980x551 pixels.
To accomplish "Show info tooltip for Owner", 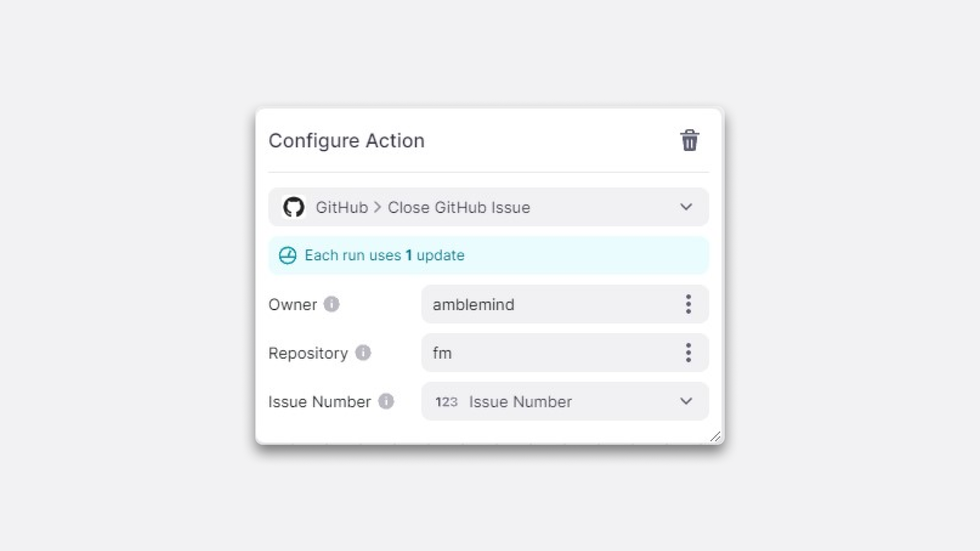I will click(331, 304).
